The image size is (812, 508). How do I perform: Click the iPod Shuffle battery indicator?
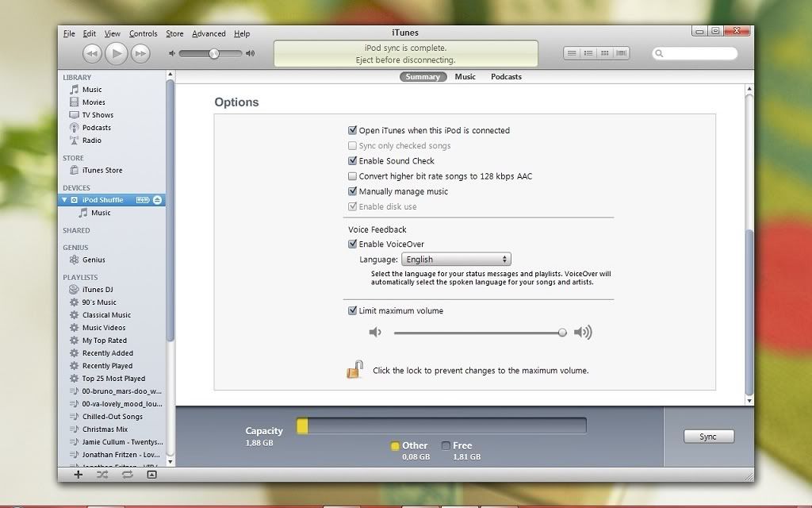[143, 200]
